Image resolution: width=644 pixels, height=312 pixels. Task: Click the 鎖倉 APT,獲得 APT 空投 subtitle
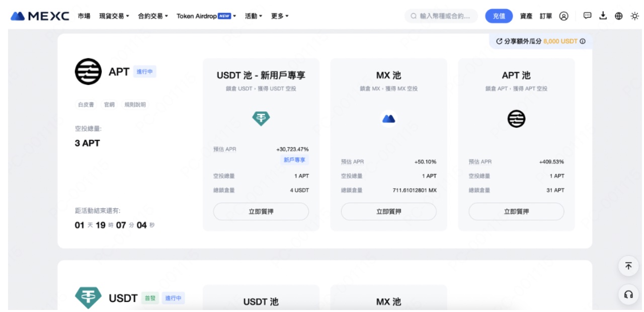click(516, 89)
